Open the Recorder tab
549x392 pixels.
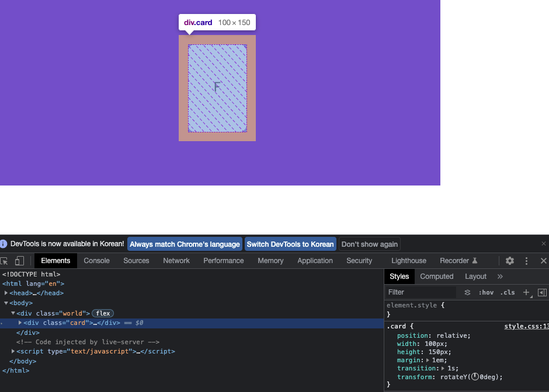(x=458, y=261)
